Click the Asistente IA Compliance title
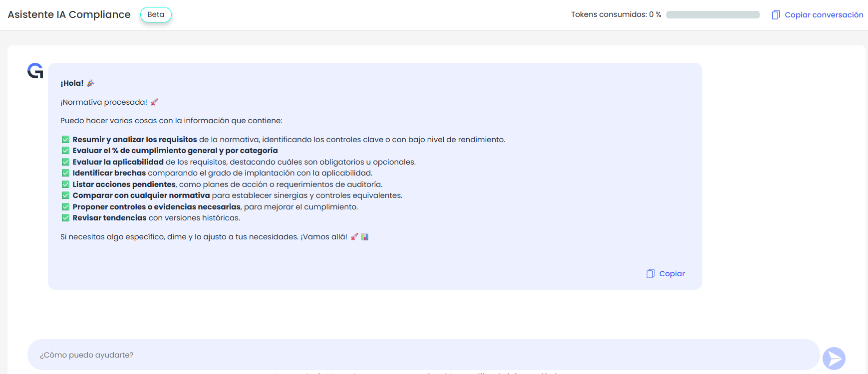868x374 pixels. tap(69, 14)
